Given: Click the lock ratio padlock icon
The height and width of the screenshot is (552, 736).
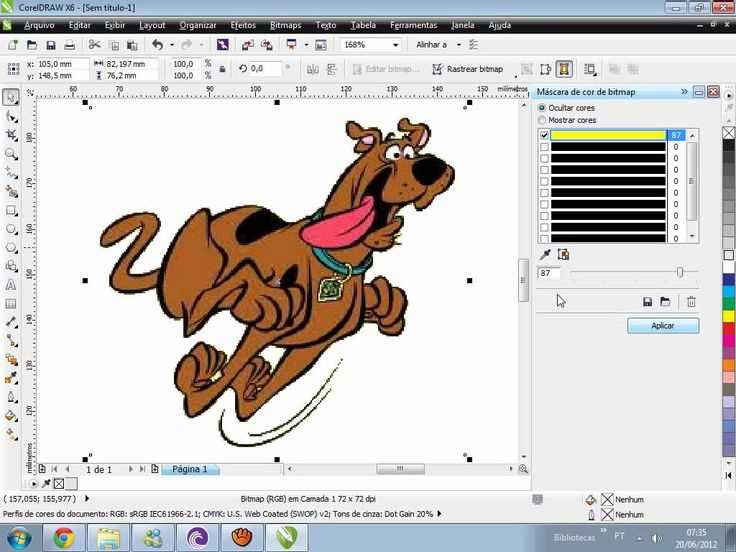Looking at the screenshot, I should click(222, 69).
